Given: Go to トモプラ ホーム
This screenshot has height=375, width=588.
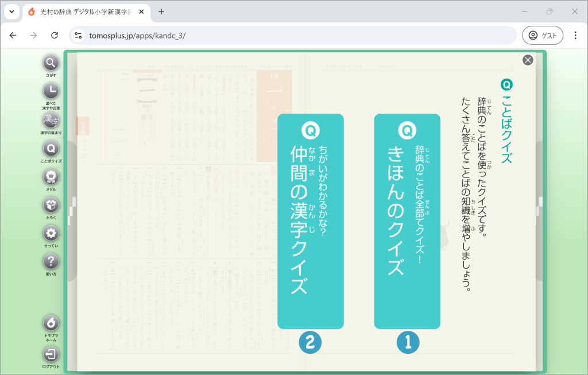Looking at the screenshot, I should tap(51, 323).
